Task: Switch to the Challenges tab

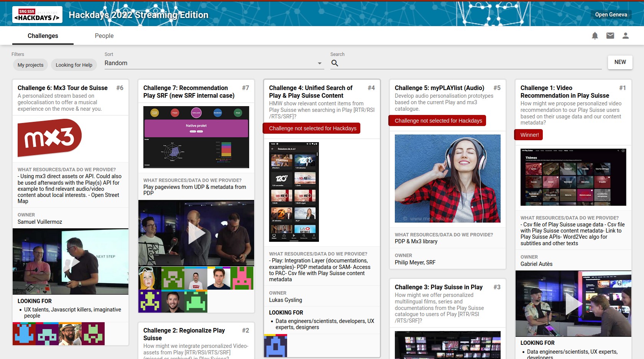Action: (x=43, y=36)
